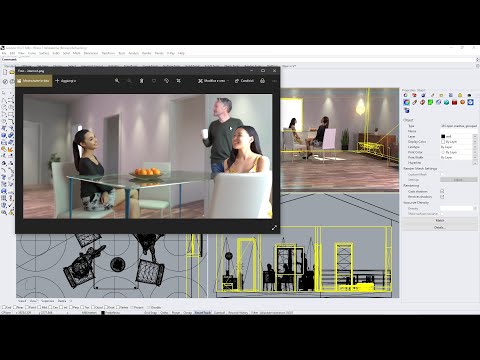Enable the Mid osnap checkbox
480x360 pixels.
click(x=40, y=307)
